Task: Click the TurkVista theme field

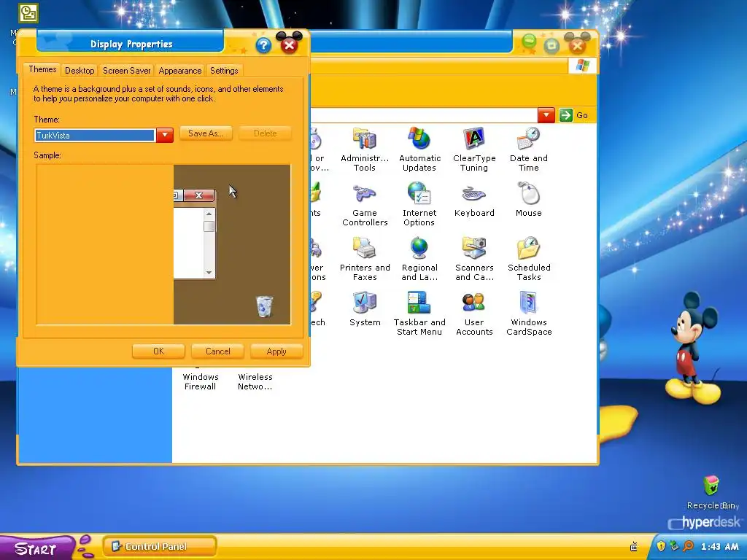Action: 94,135
